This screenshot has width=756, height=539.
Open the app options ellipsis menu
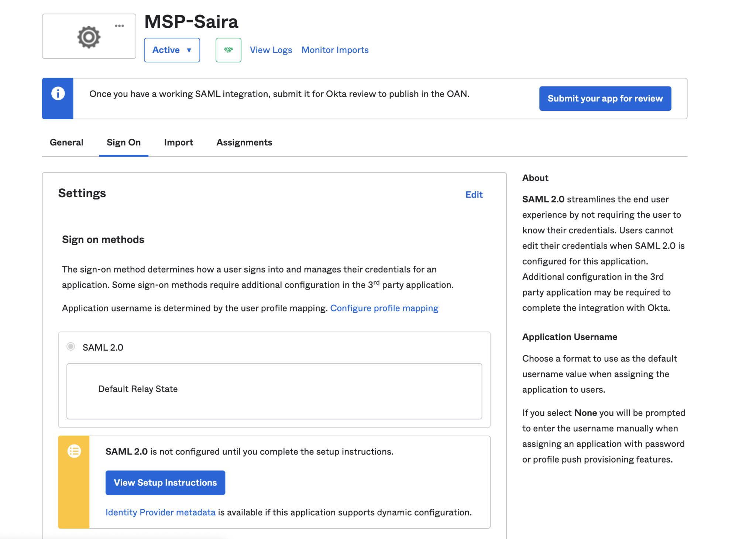pyautogui.click(x=119, y=26)
